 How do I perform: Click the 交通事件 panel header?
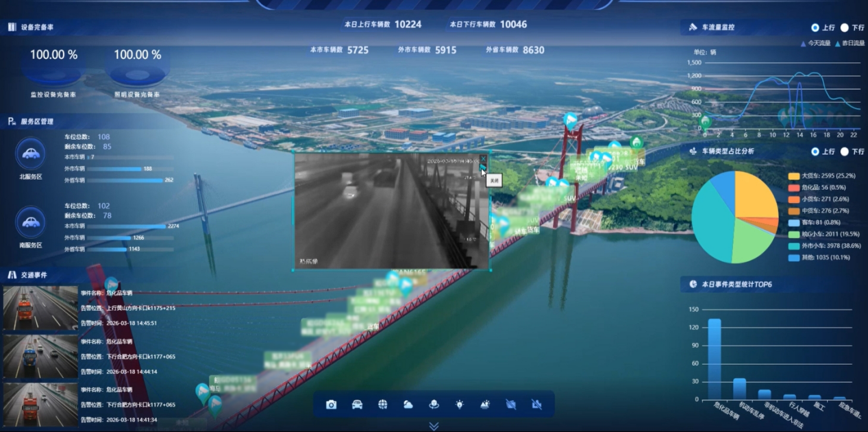34,275
